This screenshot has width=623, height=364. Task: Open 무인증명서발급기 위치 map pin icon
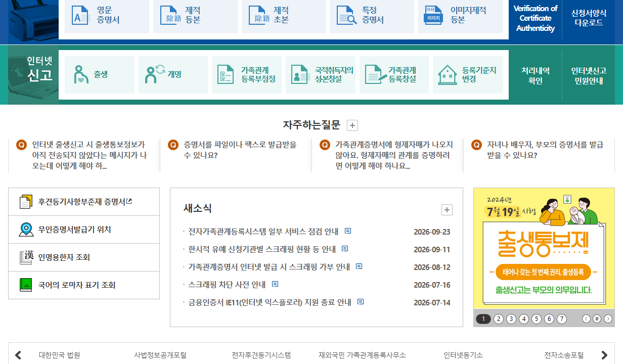(26, 230)
